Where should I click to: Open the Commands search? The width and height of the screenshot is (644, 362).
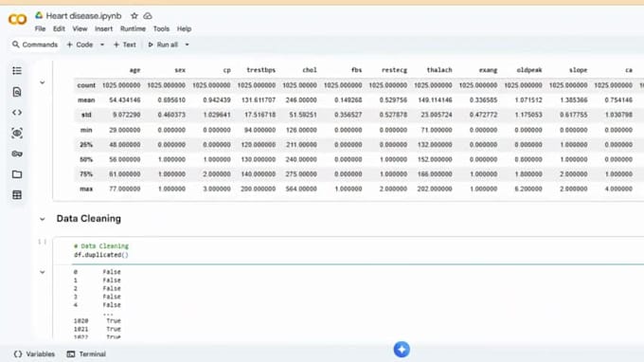[x=35, y=45]
